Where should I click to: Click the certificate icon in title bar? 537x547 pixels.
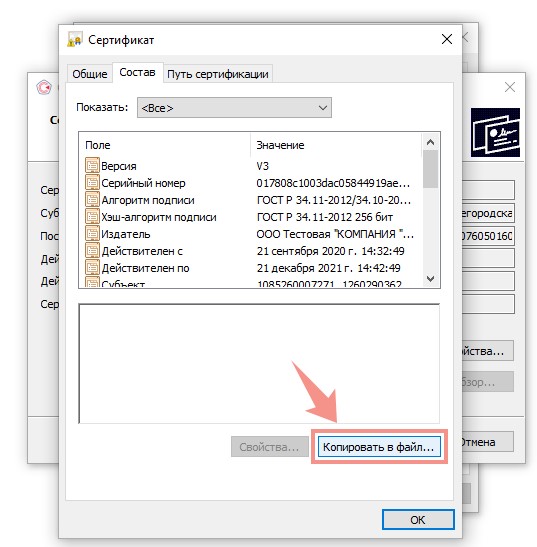75,40
